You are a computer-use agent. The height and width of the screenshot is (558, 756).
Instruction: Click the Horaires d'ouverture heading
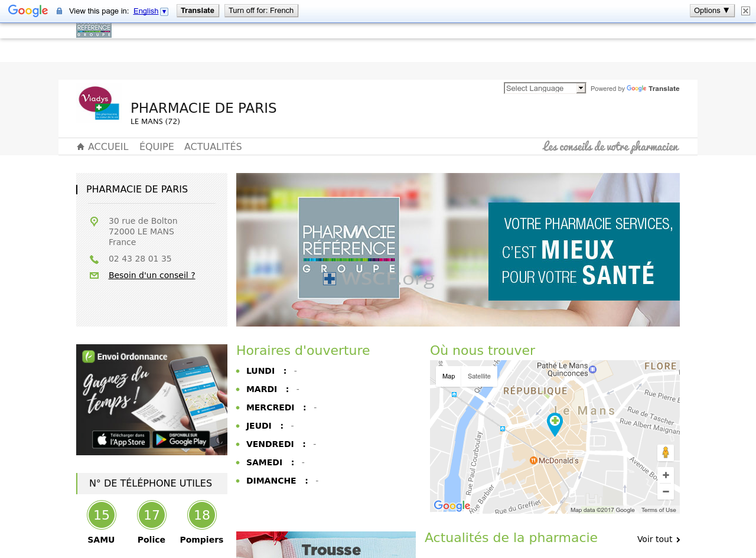[303, 351]
